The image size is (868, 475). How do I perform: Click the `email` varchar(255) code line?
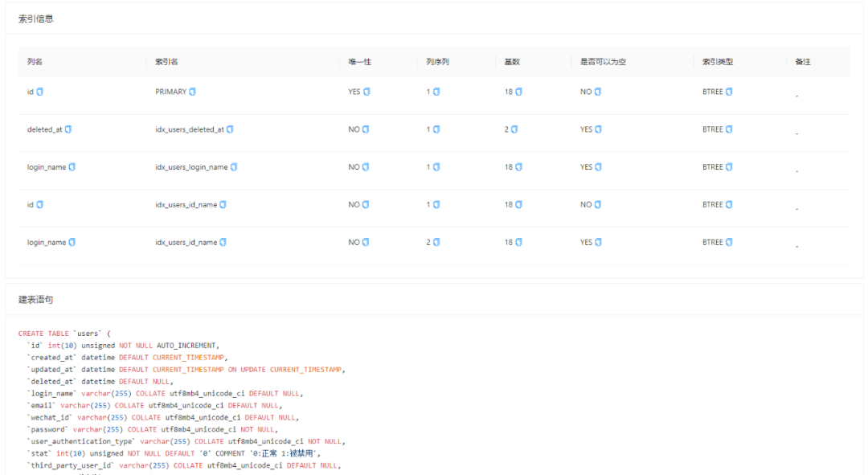pos(154,406)
